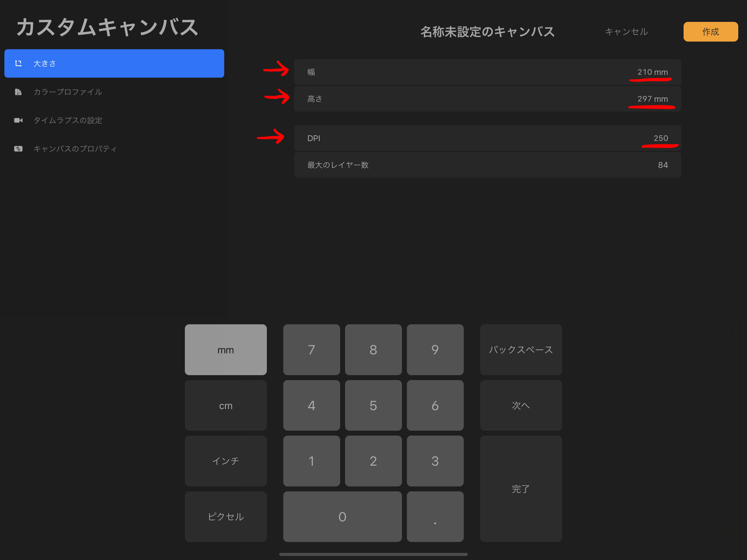Choose インチ unit
The width and height of the screenshot is (747, 560).
pos(226,461)
